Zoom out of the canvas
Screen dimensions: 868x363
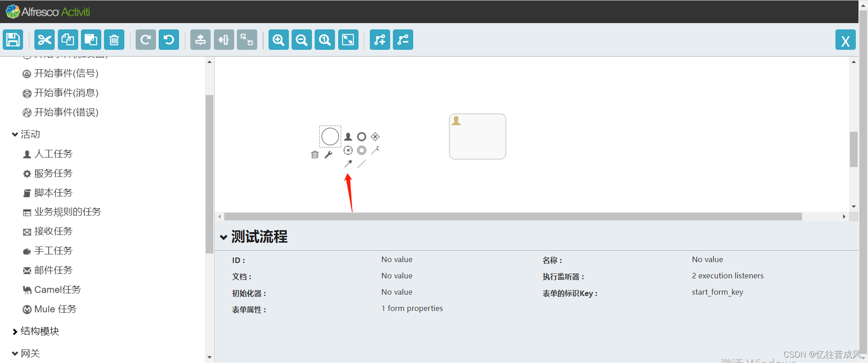[x=302, y=40]
